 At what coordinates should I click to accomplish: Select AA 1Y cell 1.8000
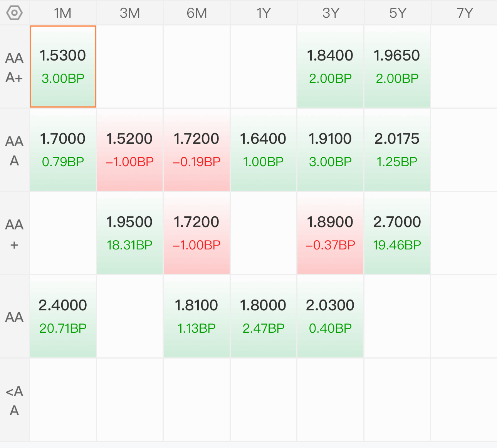coord(264,317)
